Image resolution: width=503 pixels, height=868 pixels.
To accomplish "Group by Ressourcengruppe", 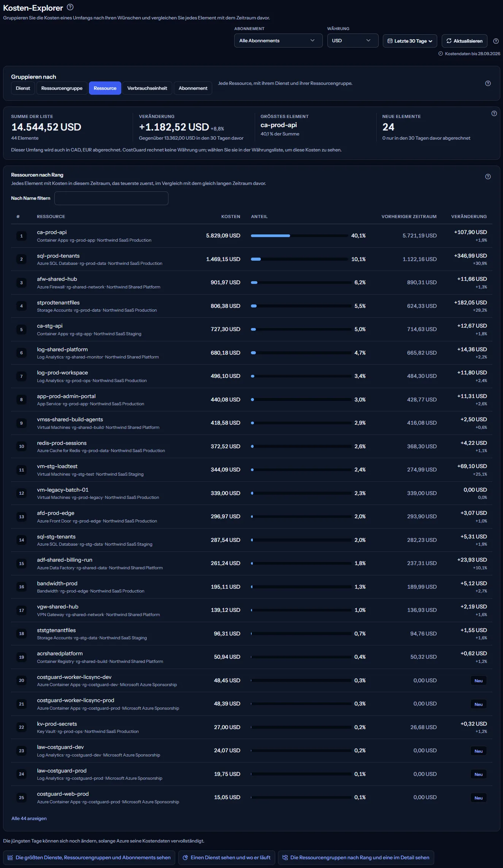I will coord(62,88).
